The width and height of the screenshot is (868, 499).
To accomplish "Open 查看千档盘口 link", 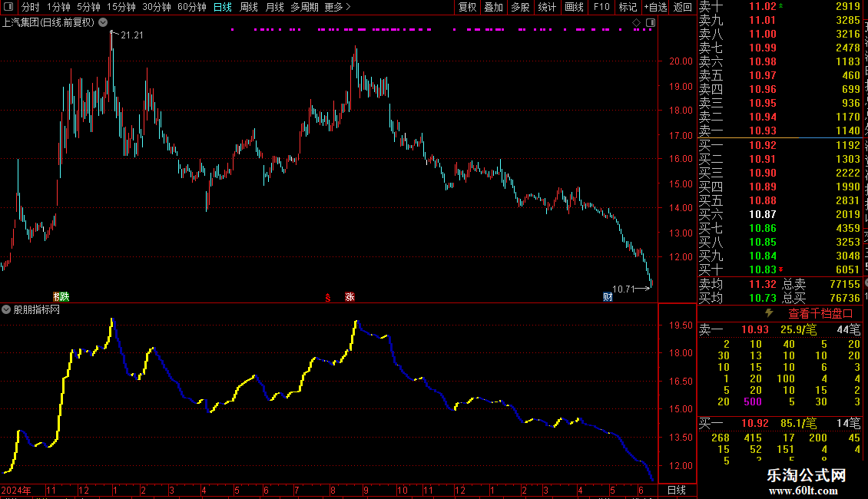I will [x=820, y=314].
